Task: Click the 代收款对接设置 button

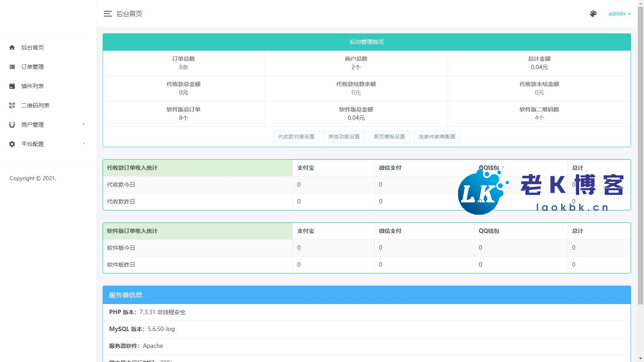Action: pos(296,137)
